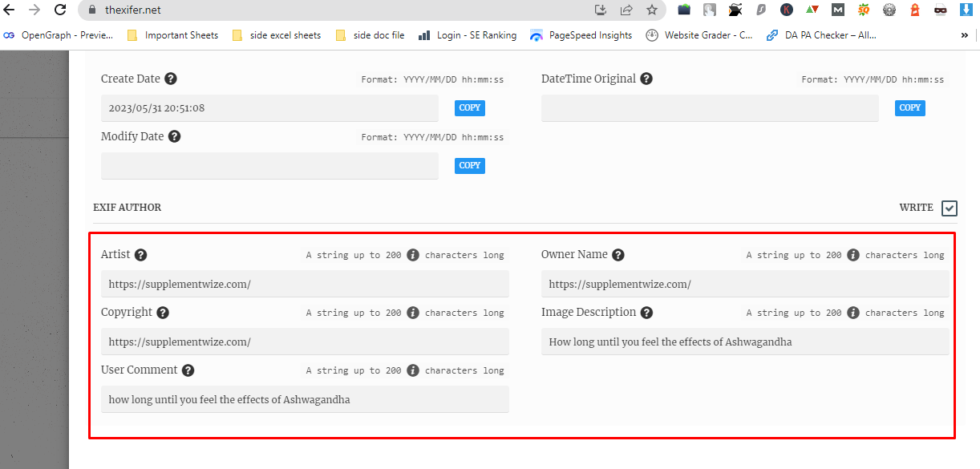
Task: Open the masked face extension icon
Action: 941,10
